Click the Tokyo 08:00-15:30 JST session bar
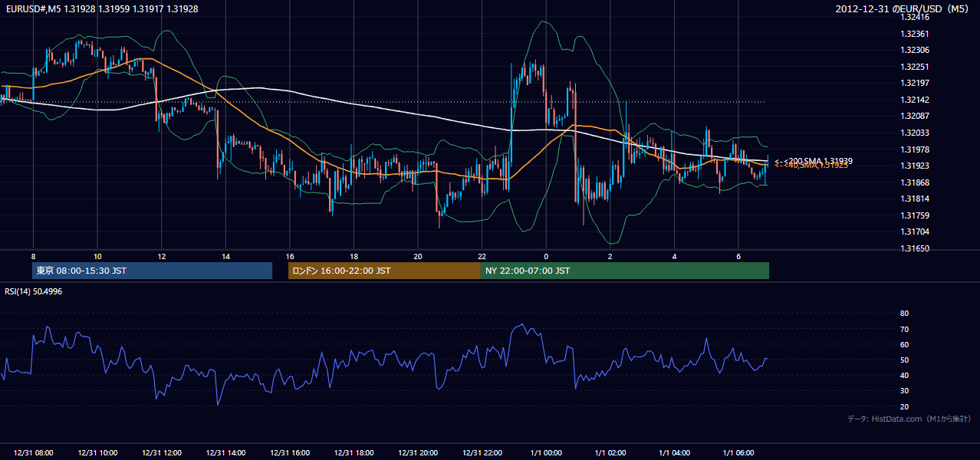Viewport: 980px width, 460px height. point(152,271)
